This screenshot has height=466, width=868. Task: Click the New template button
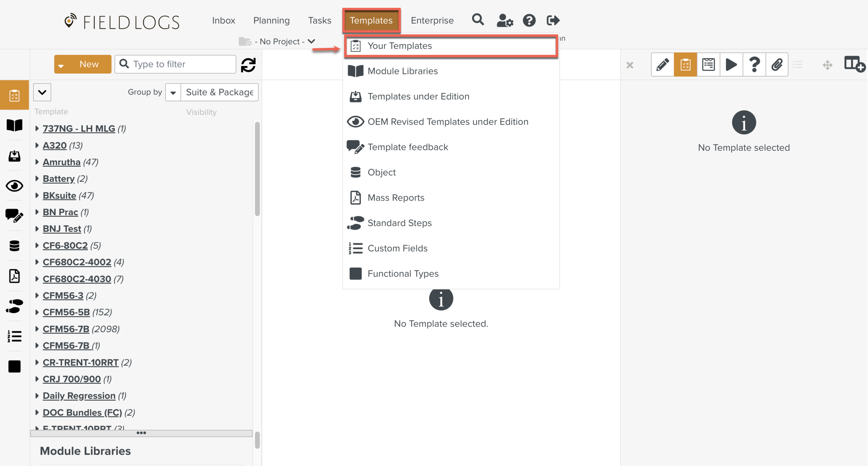83,64
